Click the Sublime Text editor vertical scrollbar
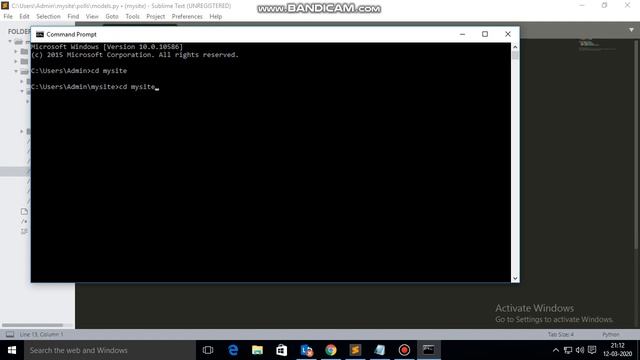Screen dimensions: 640x360 [637, 143]
